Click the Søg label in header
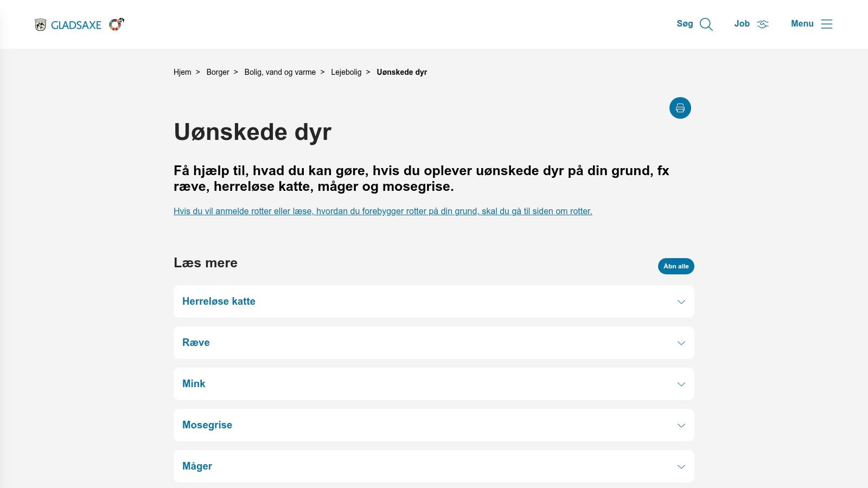Viewport: 868px width, 488px height. (x=685, y=24)
